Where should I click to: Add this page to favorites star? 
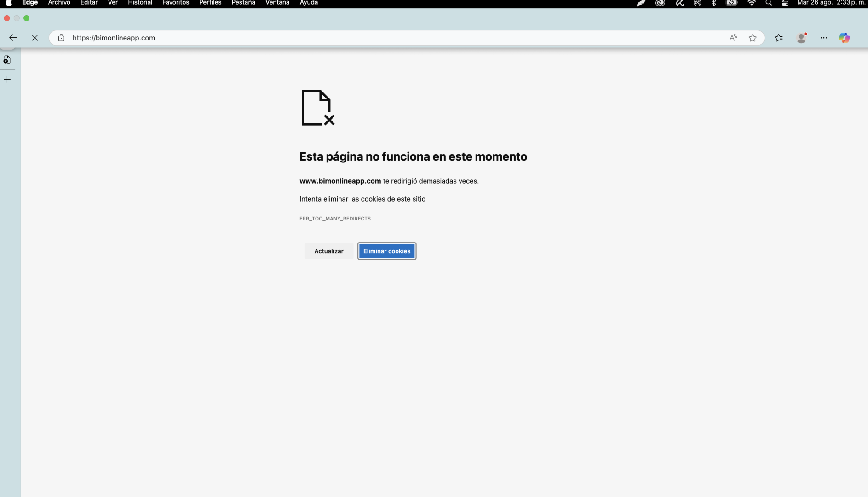(753, 38)
